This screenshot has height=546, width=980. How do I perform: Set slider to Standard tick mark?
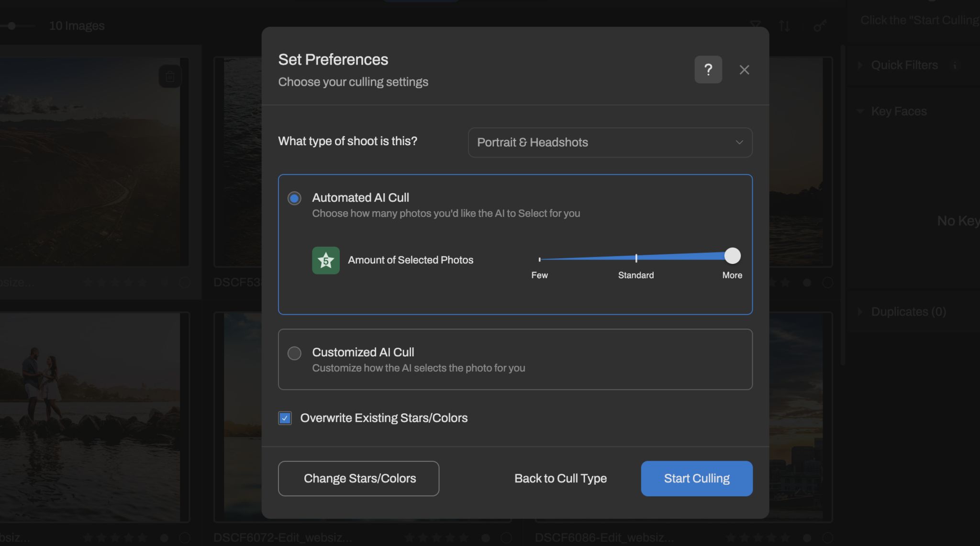[x=636, y=259]
